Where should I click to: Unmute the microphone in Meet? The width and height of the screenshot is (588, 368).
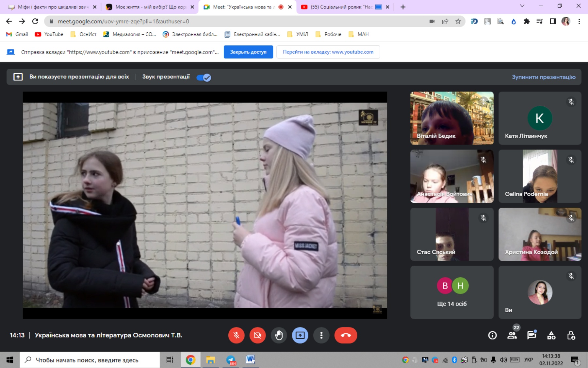[x=236, y=335]
